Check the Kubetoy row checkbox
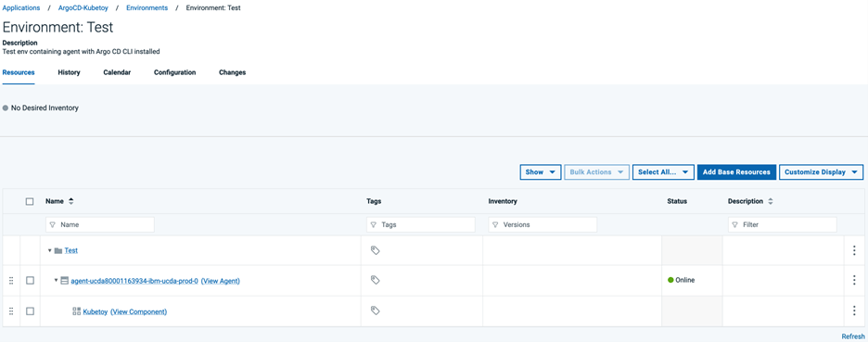Image resolution: width=868 pixels, height=342 pixels. point(30,311)
